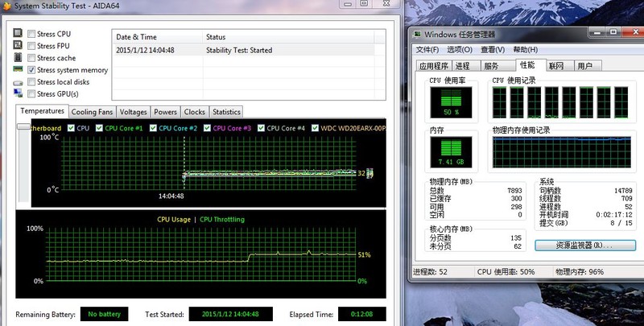Click the first CPU 使用记录 core graph
This screenshot has width=644, height=326.
(499, 103)
